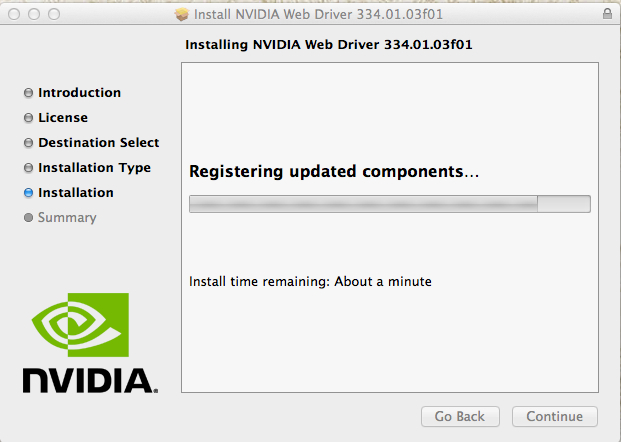The width and height of the screenshot is (621, 442).
Task: Click the lock icon in title bar
Action: (x=607, y=14)
